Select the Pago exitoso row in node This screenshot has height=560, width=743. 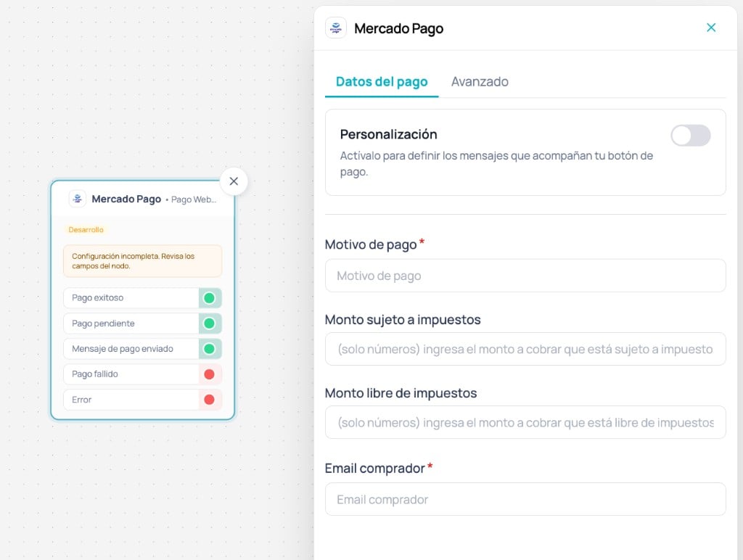tap(142, 298)
